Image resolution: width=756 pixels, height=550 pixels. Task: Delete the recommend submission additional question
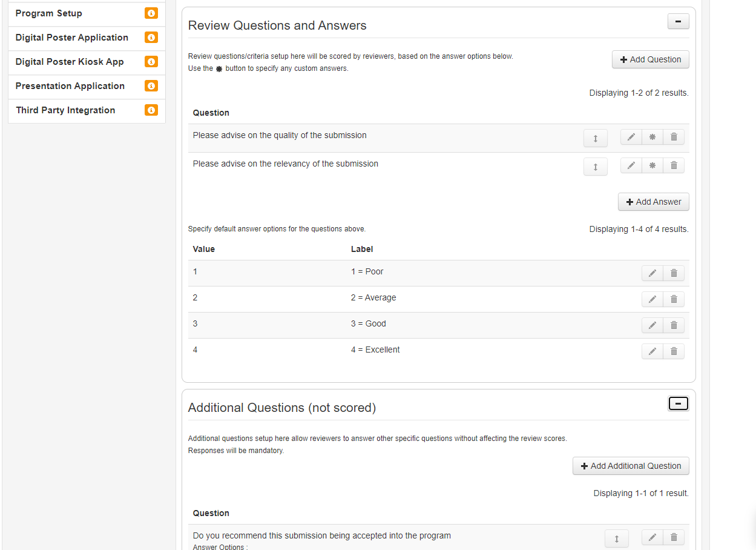tap(674, 537)
